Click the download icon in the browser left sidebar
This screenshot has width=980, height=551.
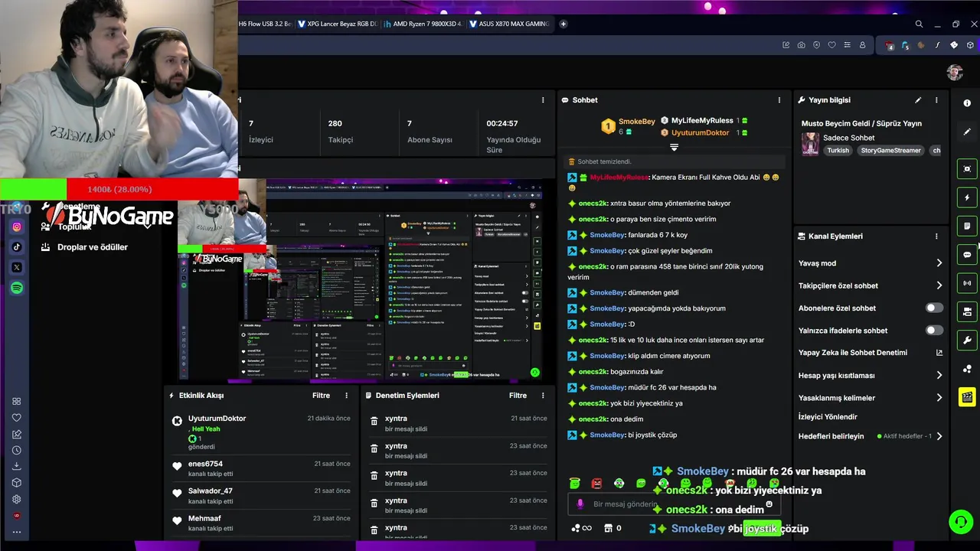point(17,466)
